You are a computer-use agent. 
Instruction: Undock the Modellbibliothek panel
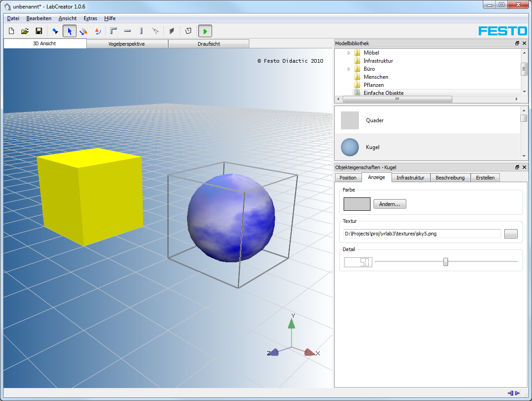coord(517,43)
